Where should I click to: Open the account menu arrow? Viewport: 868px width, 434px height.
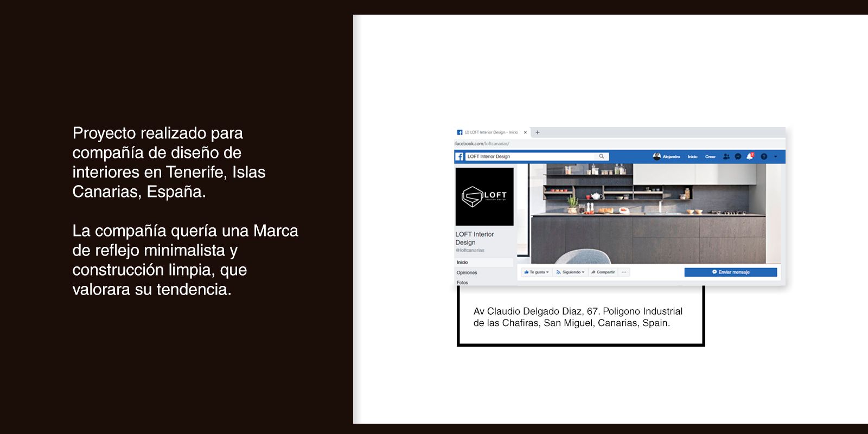775,156
